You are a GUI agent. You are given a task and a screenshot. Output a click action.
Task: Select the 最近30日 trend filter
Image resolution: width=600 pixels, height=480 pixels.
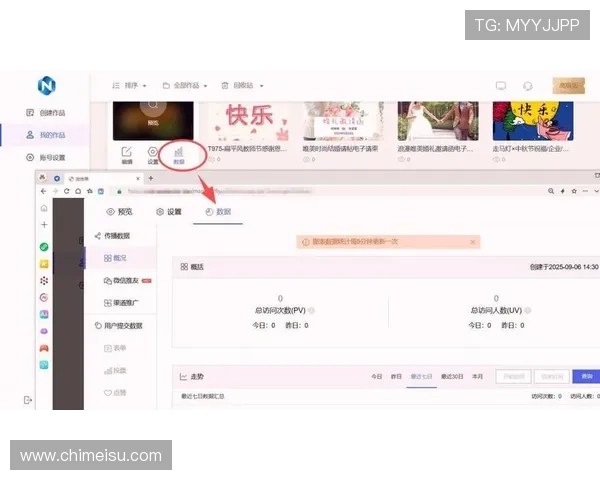(x=452, y=377)
